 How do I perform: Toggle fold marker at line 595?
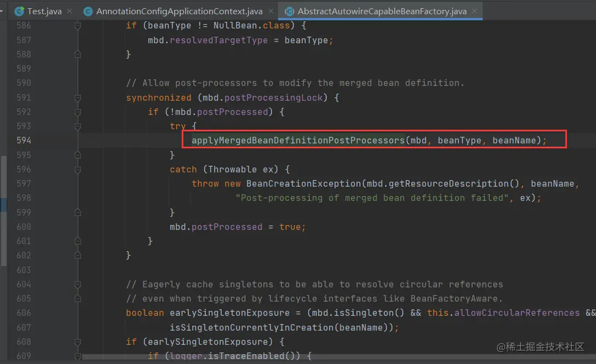pyautogui.click(x=78, y=155)
